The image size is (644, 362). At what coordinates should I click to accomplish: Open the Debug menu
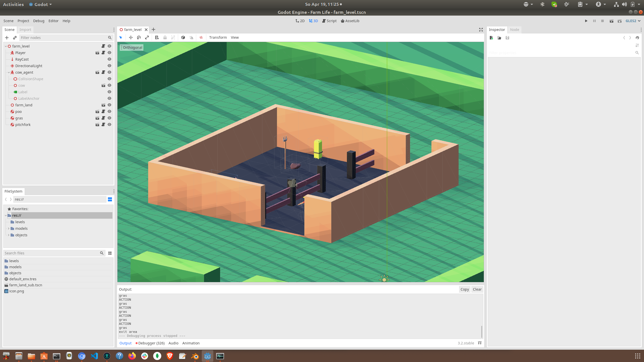pyautogui.click(x=38, y=21)
